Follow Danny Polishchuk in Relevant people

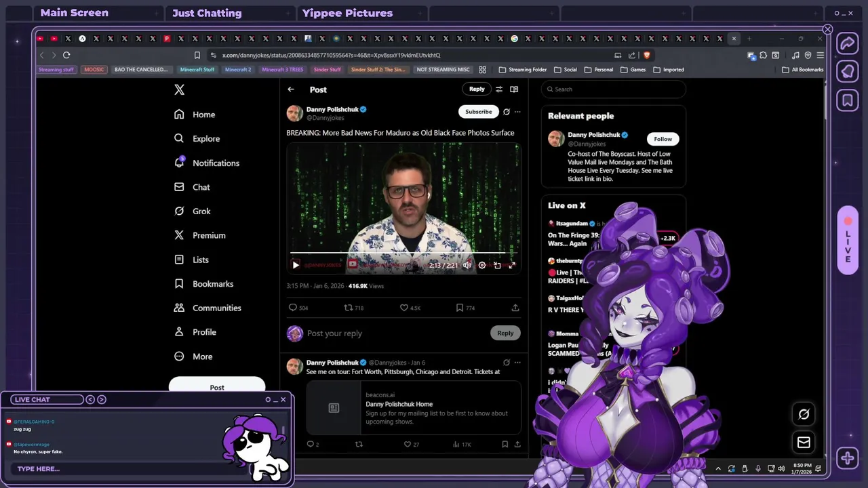tap(663, 139)
